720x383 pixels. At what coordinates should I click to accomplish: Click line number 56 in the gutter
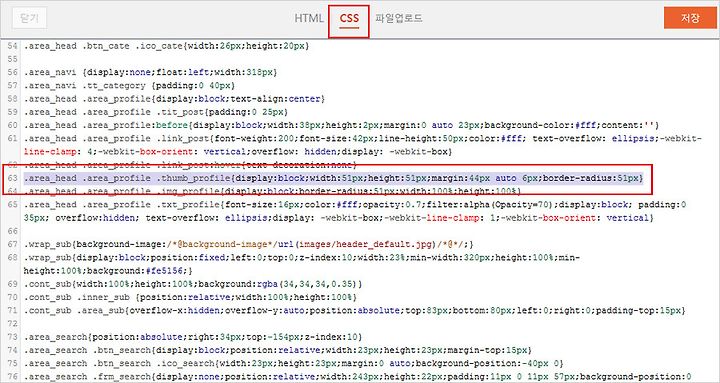coord(12,72)
